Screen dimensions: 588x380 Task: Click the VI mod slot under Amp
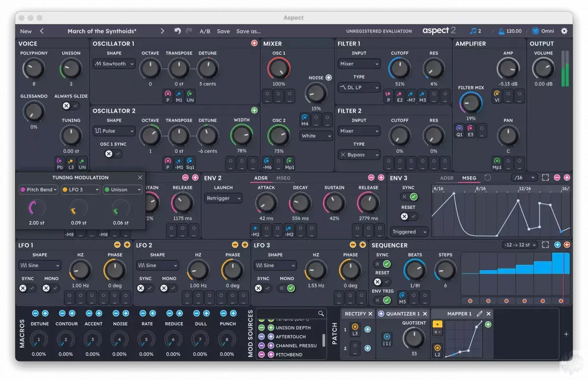pyautogui.click(x=497, y=96)
